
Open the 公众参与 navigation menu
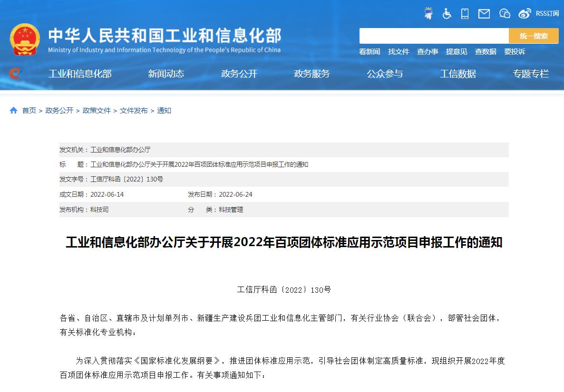385,74
